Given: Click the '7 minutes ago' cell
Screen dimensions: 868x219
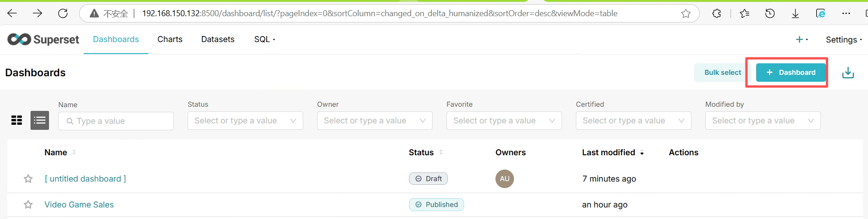Looking at the screenshot, I should coord(609,179).
